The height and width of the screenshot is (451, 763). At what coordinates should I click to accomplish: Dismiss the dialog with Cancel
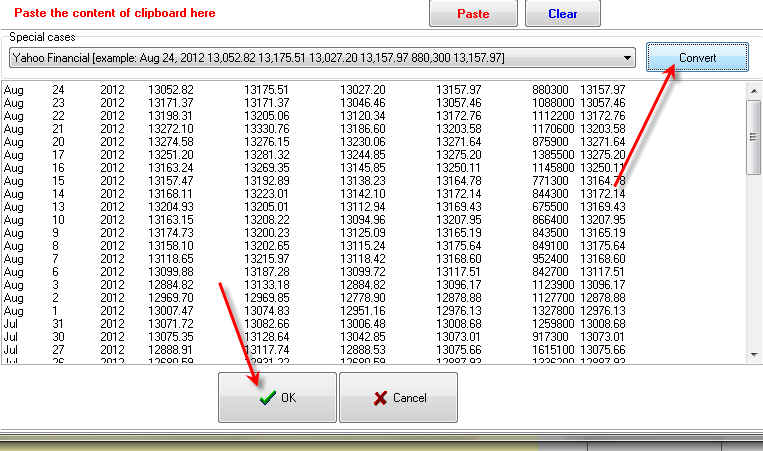398,397
